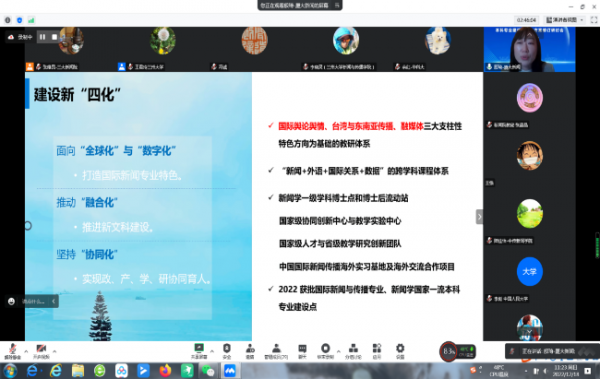Click slide text 推动“融合化”
This screenshot has width=600, height=379.
click(x=87, y=202)
